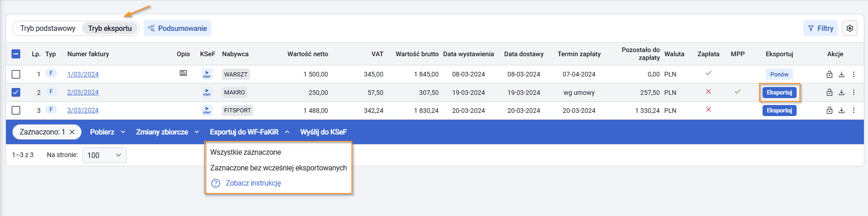Clear selection with X in Zaznaczono: 1
The image size is (868, 216).
click(72, 132)
